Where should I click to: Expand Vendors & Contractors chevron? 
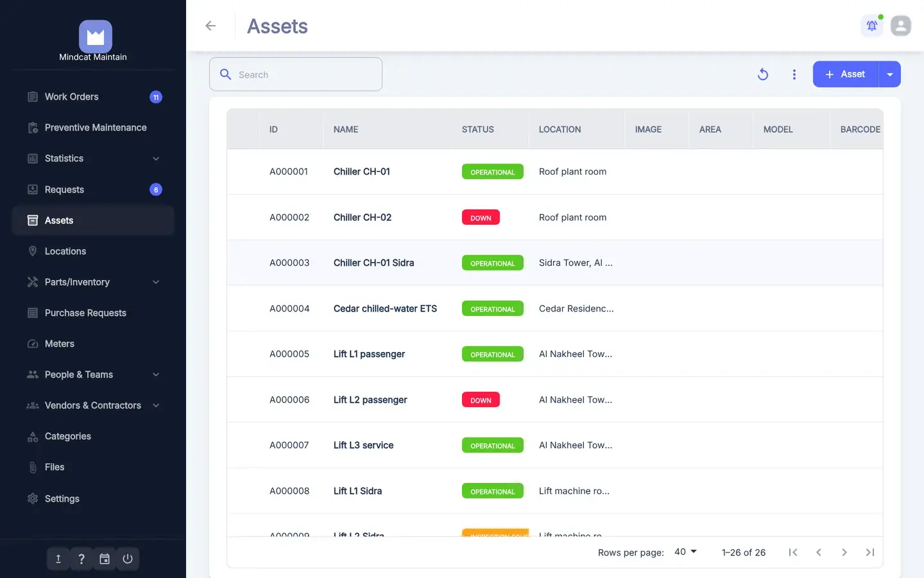156,405
